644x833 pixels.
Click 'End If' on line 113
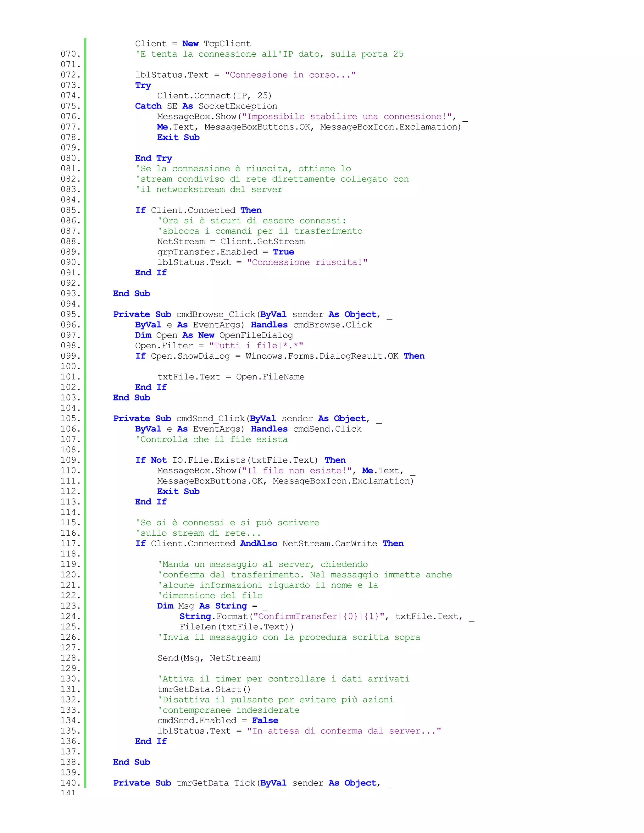click(151, 502)
